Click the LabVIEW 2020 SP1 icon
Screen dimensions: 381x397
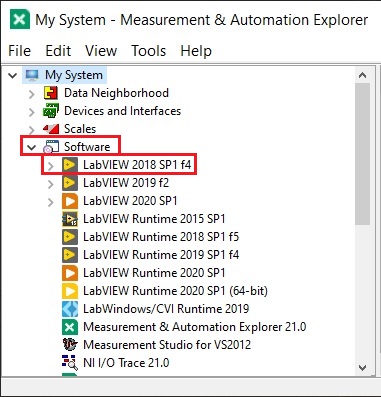point(70,201)
